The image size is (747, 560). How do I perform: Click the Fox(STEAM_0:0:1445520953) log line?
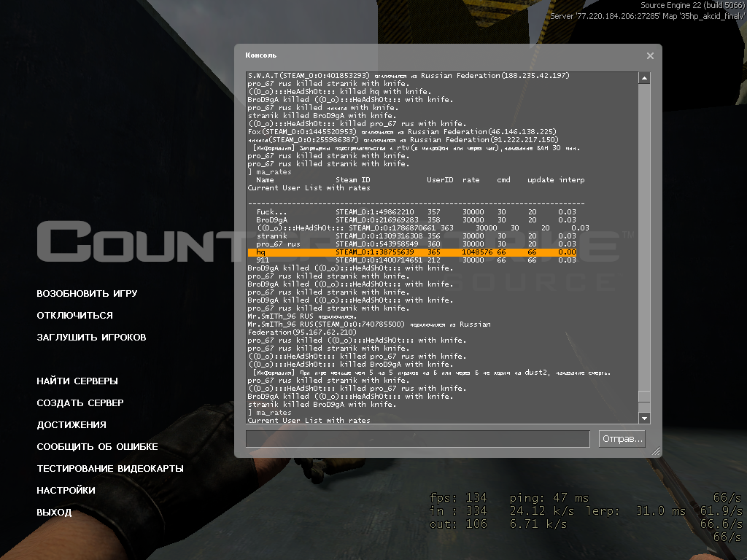[x=402, y=131]
